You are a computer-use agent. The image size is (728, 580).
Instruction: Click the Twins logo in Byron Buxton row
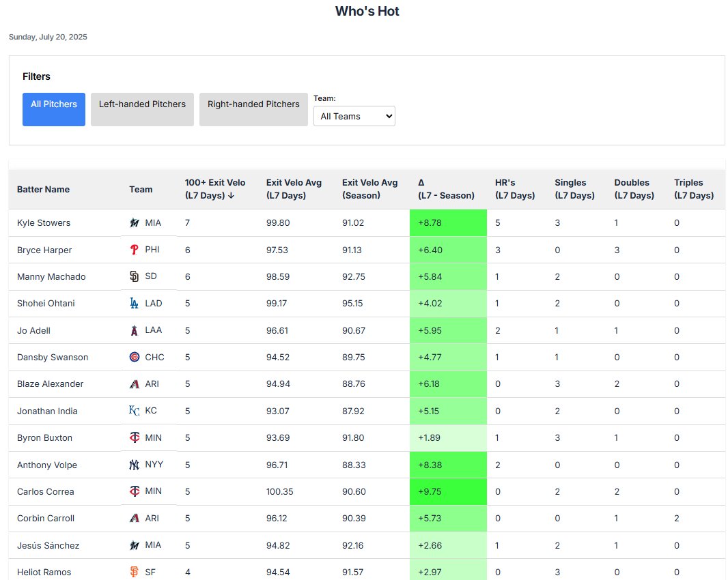pyautogui.click(x=134, y=437)
